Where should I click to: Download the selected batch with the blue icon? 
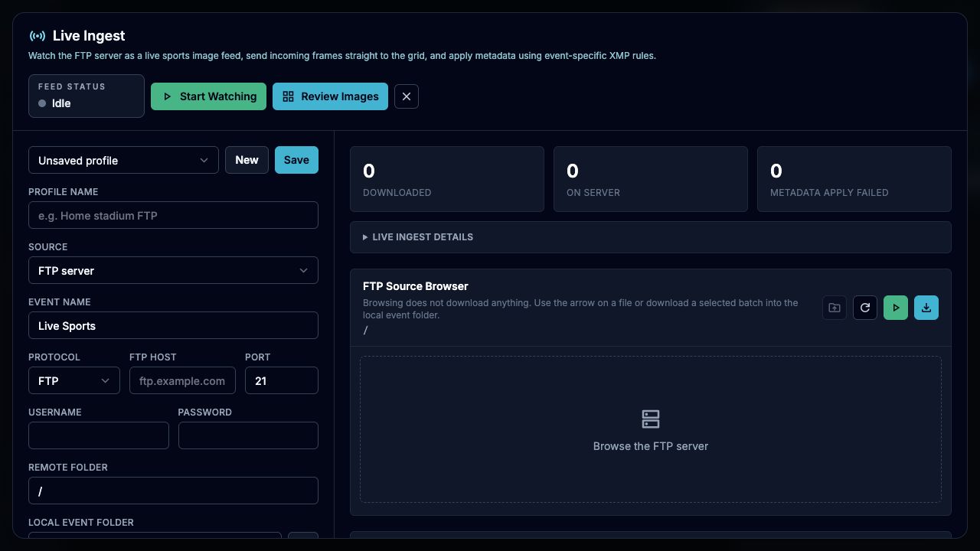(x=926, y=308)
